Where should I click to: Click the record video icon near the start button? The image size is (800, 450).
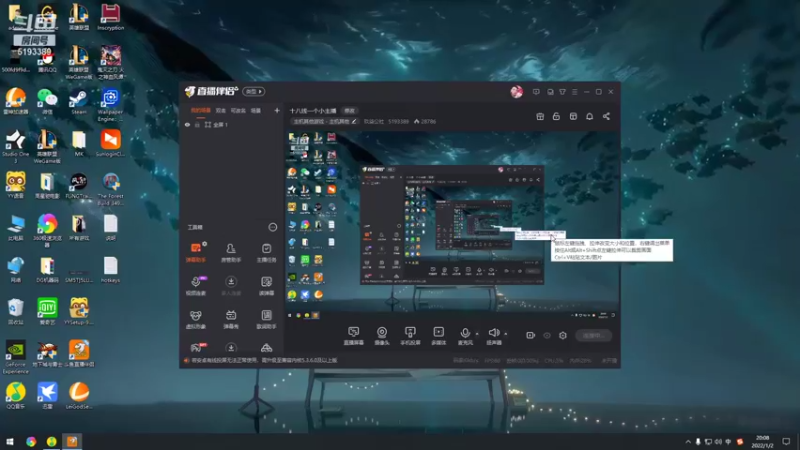click(x=530, y=335)
